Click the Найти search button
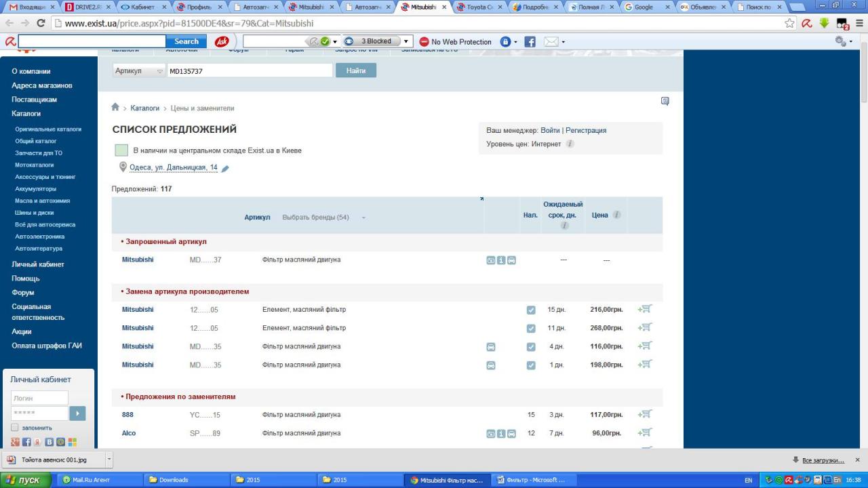This screenshot has height=488, width=868. [356, 70]
